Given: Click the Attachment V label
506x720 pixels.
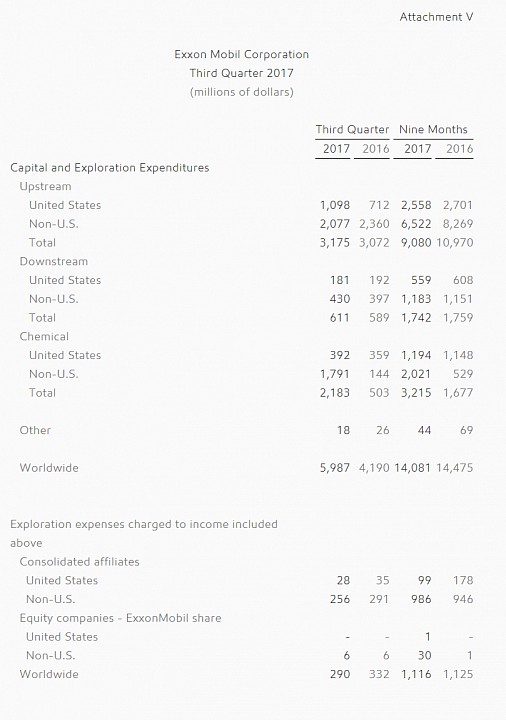Looking at the screenshot, I should 436,17.
